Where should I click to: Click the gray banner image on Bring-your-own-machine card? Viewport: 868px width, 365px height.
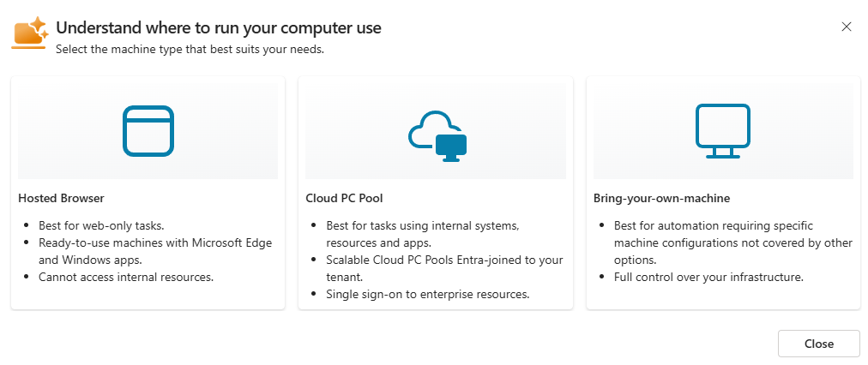tap(723, 131)
